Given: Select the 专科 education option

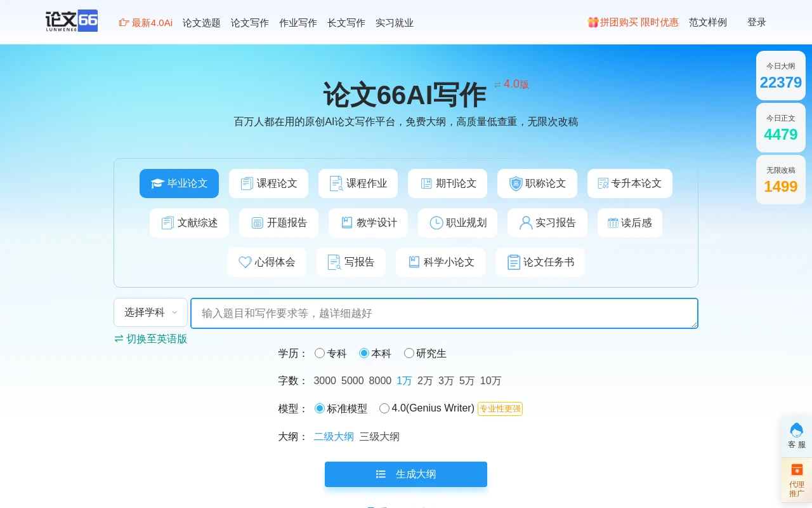Looking at the screenshot, I should point(320,353).
